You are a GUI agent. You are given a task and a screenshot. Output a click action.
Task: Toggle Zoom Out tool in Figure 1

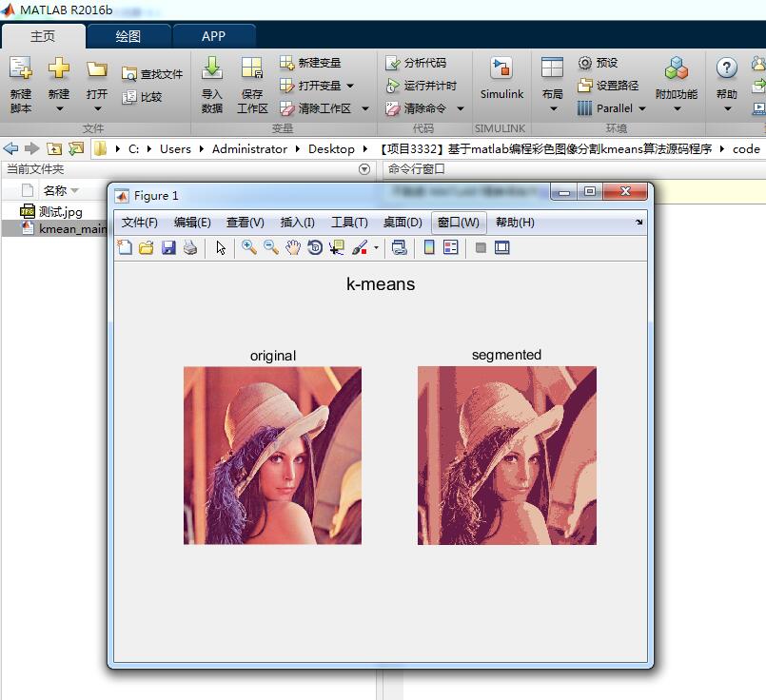tap(271, 247)
